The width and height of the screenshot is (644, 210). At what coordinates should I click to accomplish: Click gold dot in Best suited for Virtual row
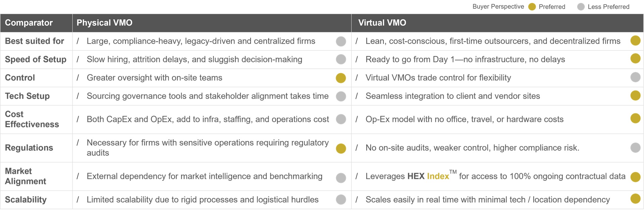point(635,41)
